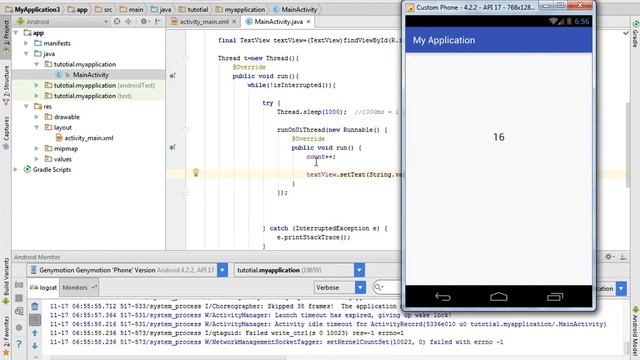Viewport: 640px width, 360px height.
Task: Click the screen capture camera icon in Android Monitor
Action: (19, 284)
